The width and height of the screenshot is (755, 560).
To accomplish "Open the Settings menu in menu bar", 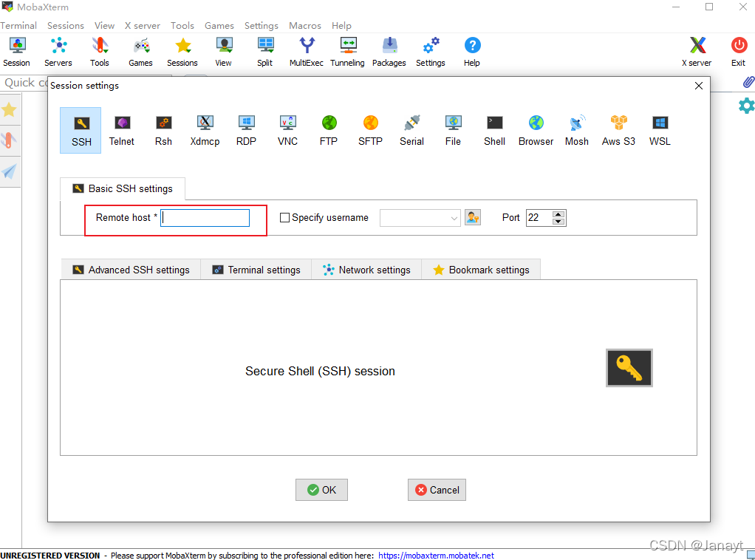I will 262,26.
